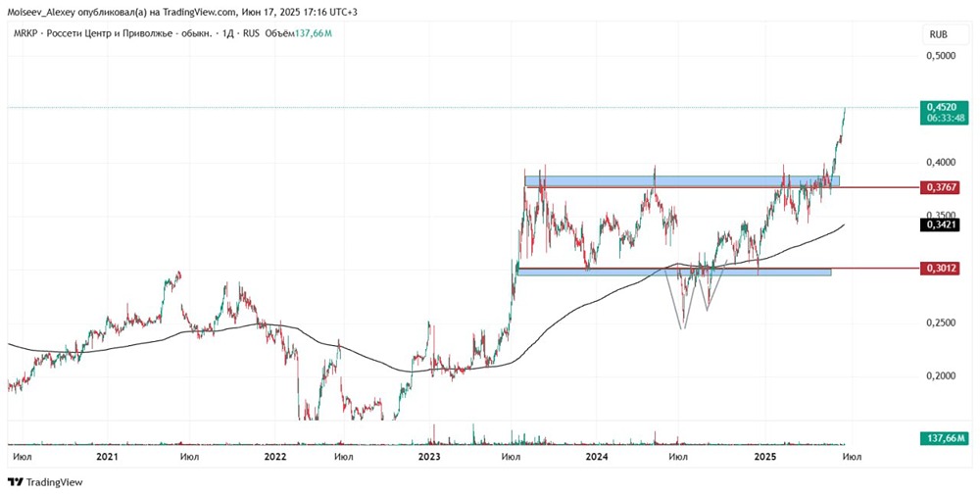This screenshot has height=496, width=980.
Task: Click the 0,5000 price axis tick
Action: click(941, 56)
